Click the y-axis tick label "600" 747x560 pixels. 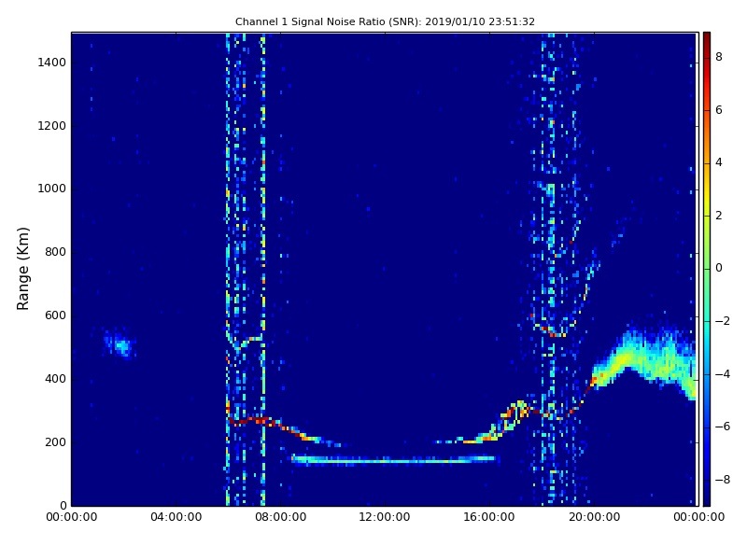pos(55,315)
